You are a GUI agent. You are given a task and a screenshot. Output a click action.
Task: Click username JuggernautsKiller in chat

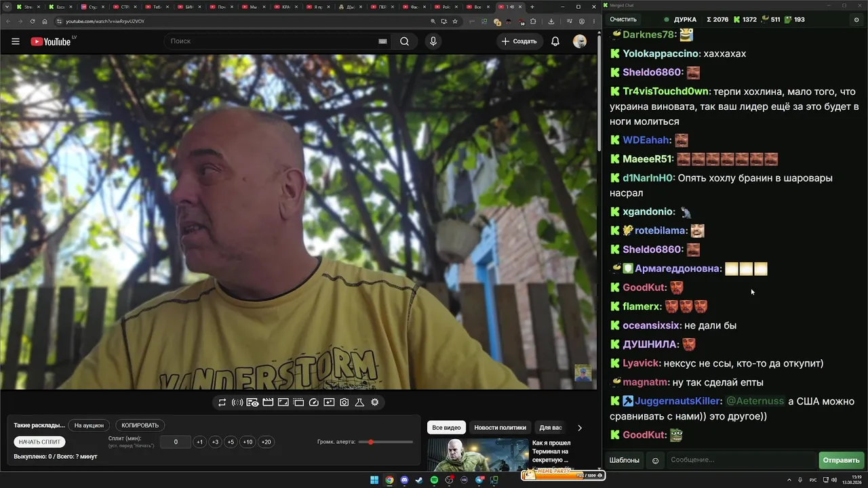[x=678, y=401]
